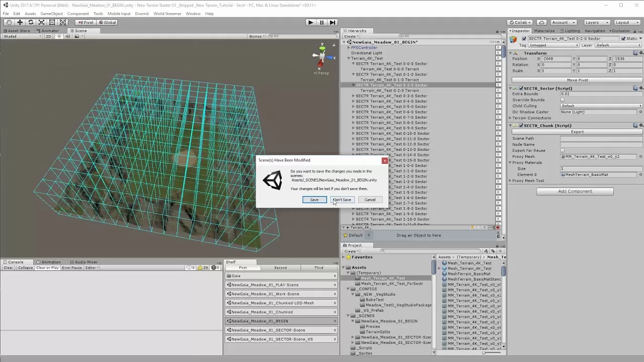Click Save in the dialog
The width and height of the screenshot is (644, 362).
[314, 200]
